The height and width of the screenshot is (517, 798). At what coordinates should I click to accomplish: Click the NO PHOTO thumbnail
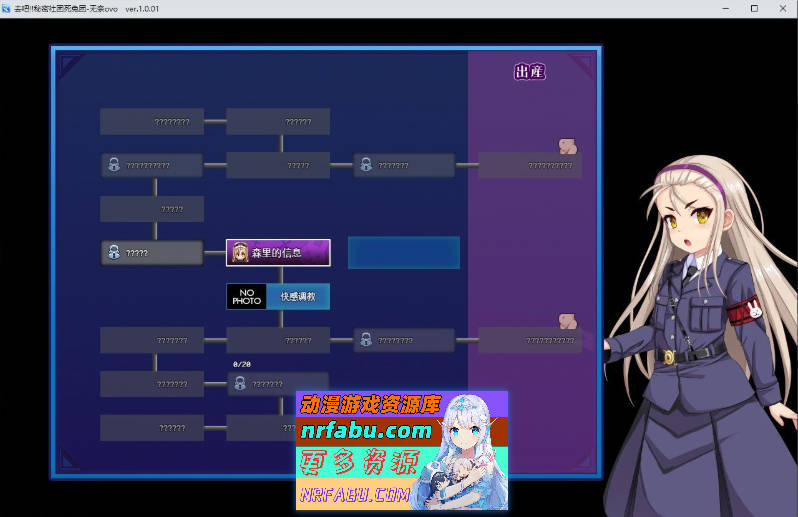point(246,297)
